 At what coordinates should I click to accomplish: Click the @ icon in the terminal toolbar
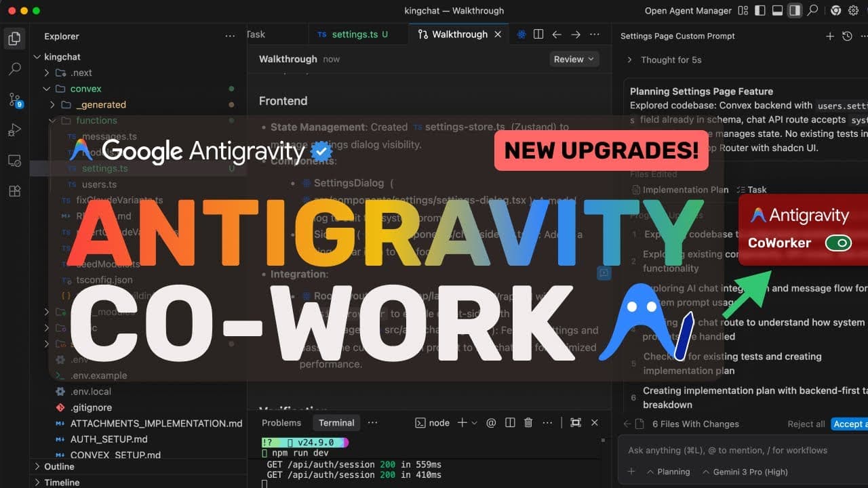[491, 422]
